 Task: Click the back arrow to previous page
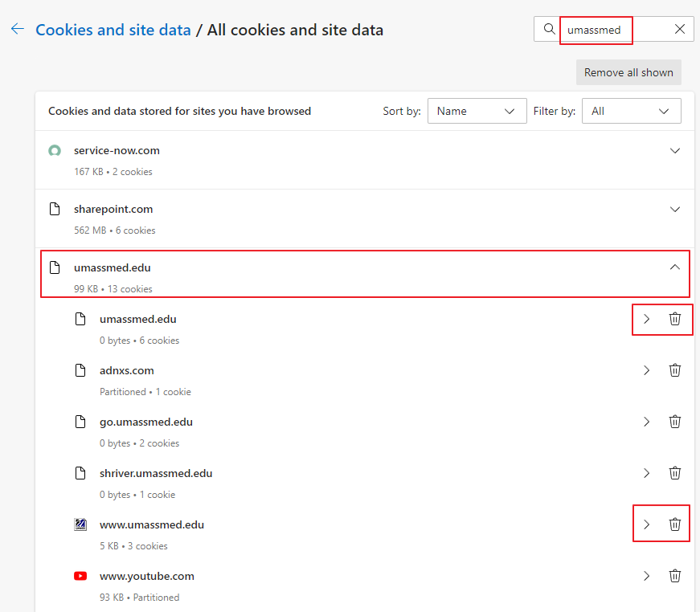[x=18, y=30]
